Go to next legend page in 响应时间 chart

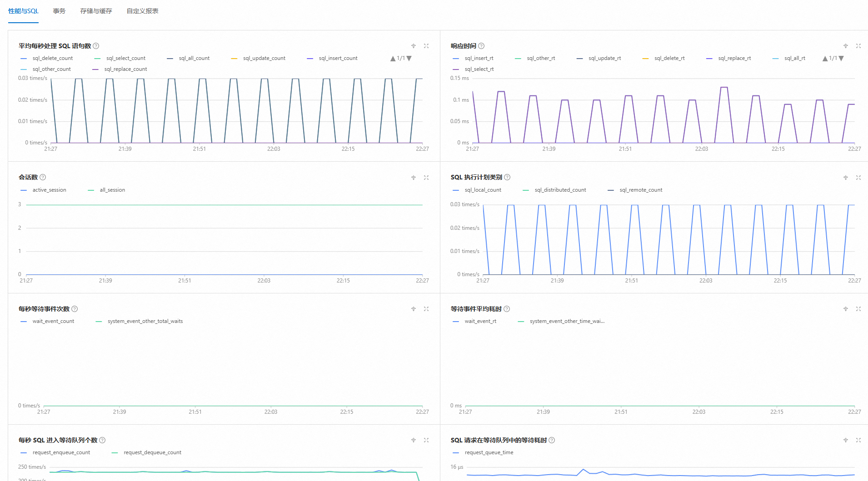pyautogui.click(x=841, y=59)
